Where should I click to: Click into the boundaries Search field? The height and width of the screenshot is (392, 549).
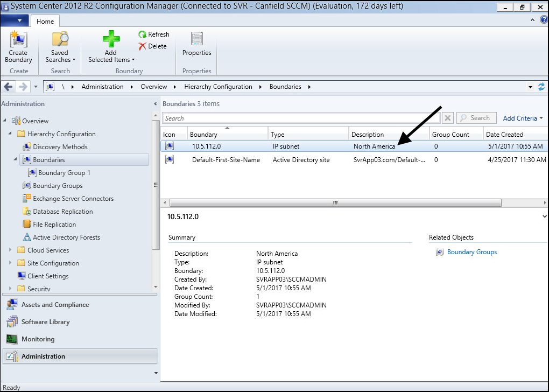point(301,118)
